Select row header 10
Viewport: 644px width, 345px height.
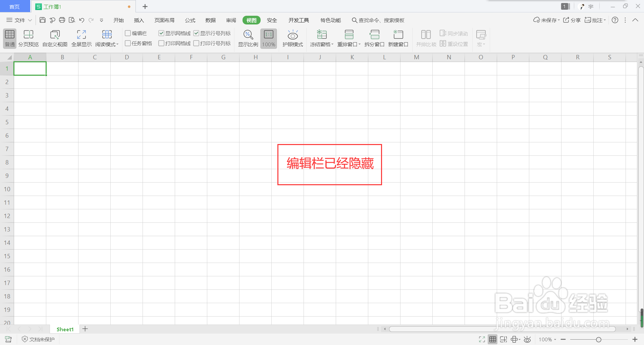[7, 189]
